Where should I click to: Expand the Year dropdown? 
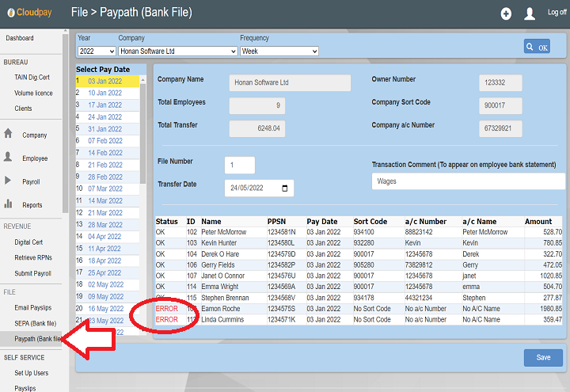[x=96, y=51]
